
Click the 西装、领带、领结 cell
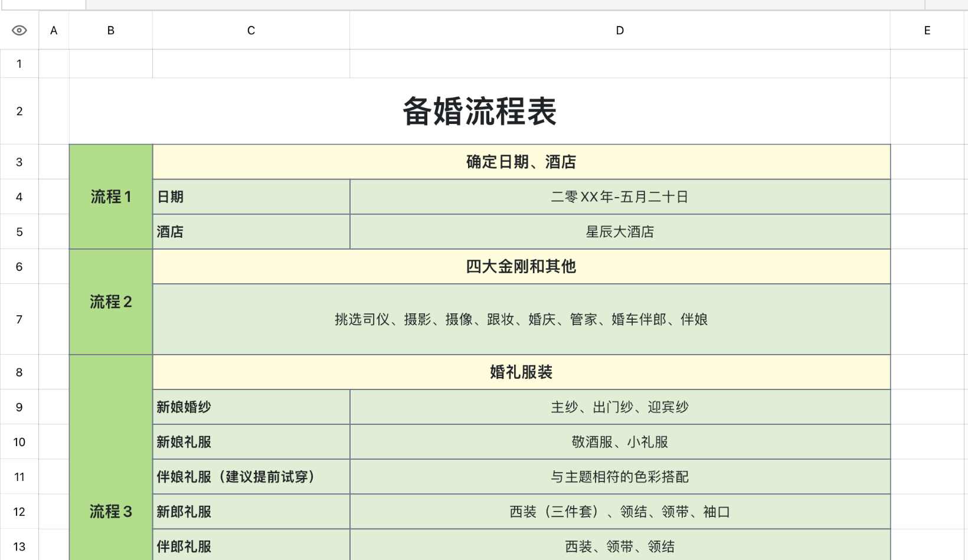(620, 546)
